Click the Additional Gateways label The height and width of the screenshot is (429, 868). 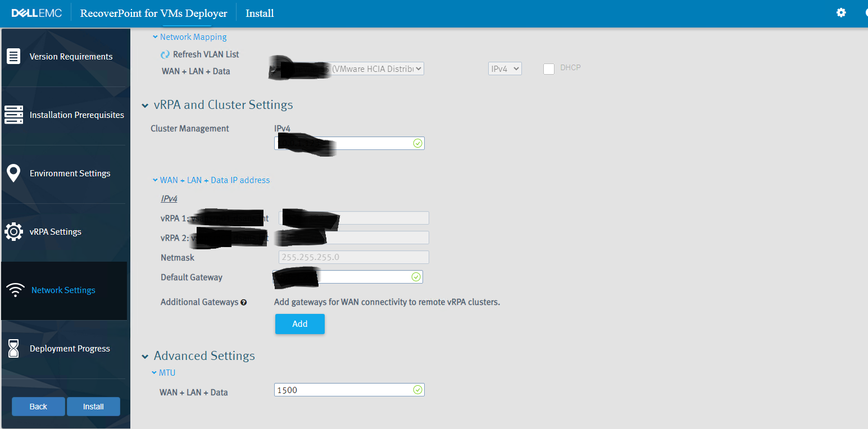[199, 302]
